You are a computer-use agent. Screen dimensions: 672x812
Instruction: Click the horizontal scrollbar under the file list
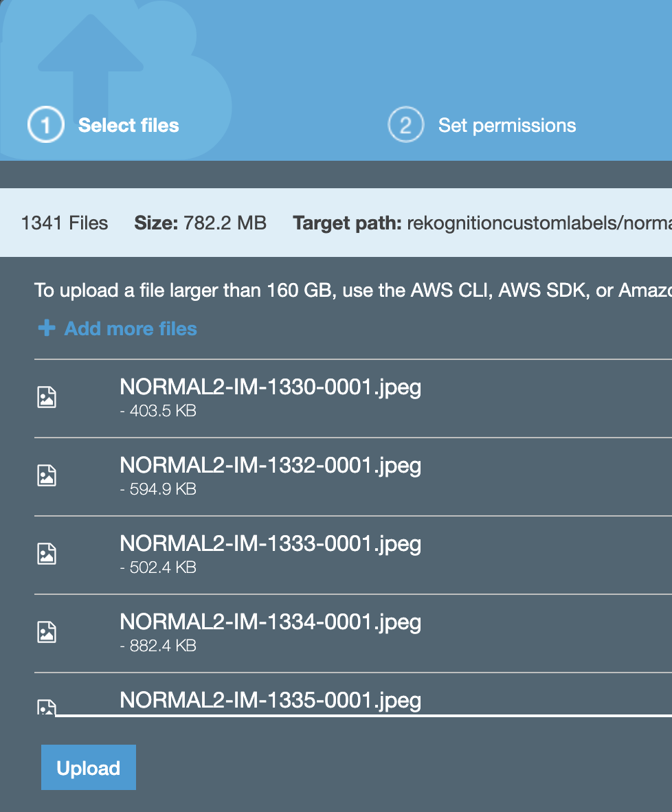tap(363, 715)
